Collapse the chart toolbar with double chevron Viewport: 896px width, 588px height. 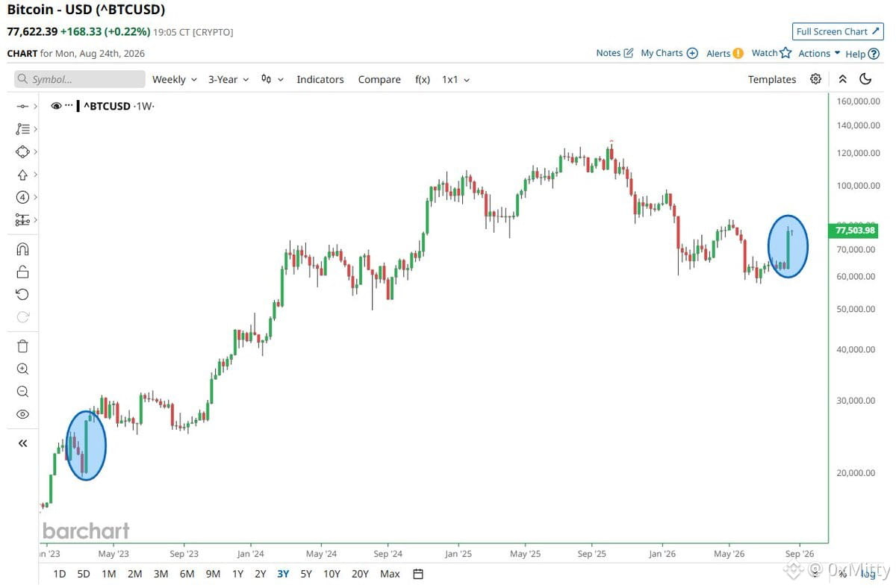tap(842, 79)
